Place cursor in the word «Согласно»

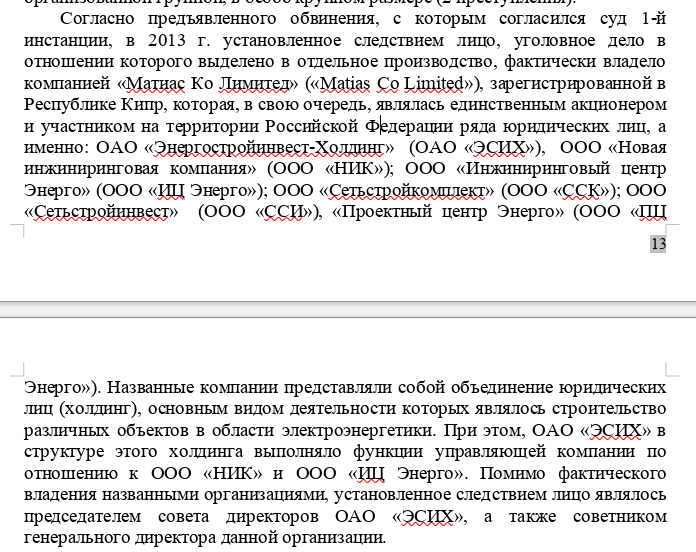tap(97, 19)
